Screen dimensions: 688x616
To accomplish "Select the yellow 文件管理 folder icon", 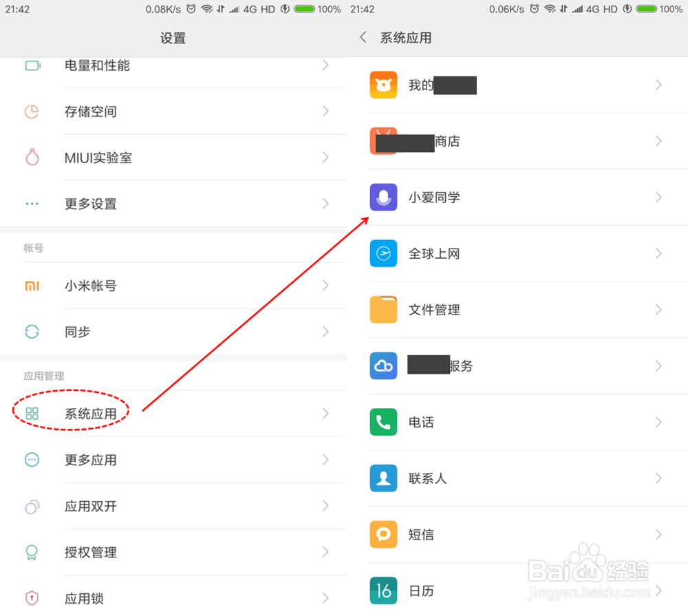I will point(383,310).
